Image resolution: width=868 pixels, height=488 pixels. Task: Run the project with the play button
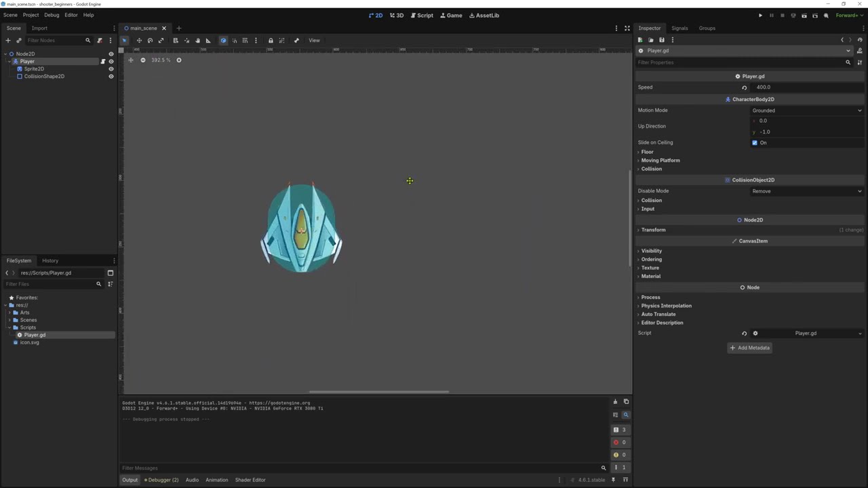coord(760,16)
